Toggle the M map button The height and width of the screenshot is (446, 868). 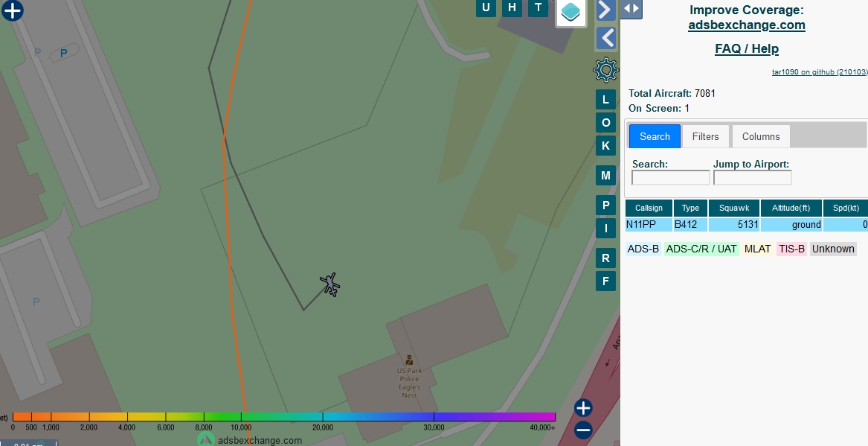pyautogui.click(x=605, y=176)
